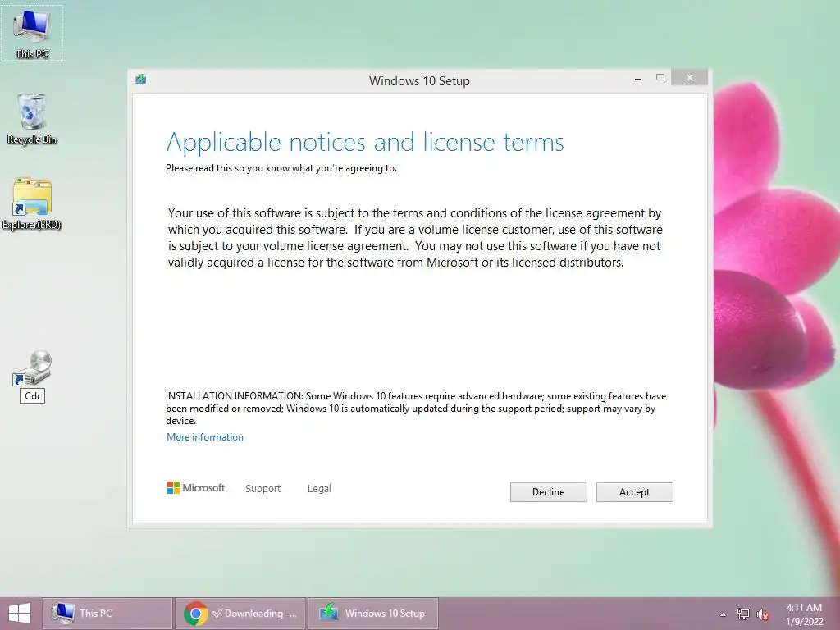
Task: Click the network tray icon
Action: (x=743, y=614)
